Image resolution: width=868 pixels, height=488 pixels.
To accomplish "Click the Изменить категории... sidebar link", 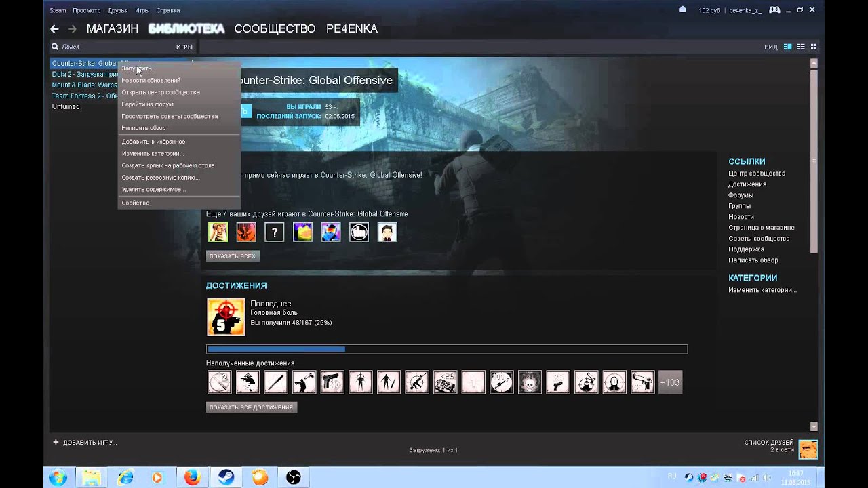I will [763, 290].
